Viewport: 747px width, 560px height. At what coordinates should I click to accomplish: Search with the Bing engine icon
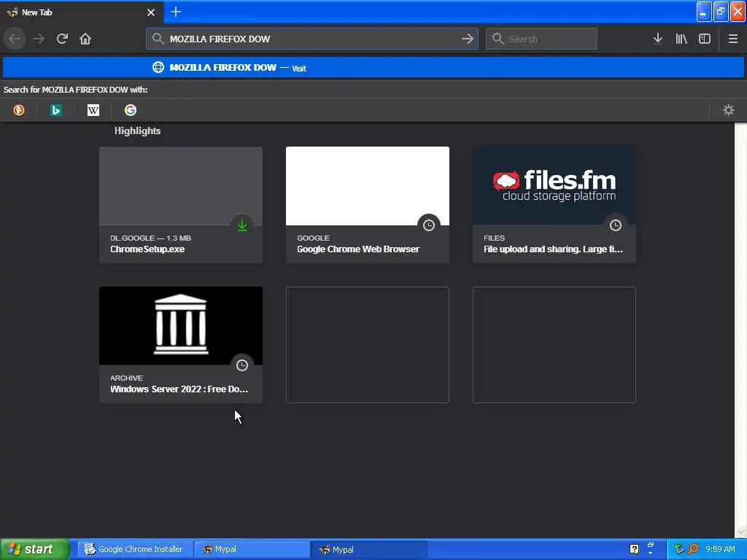click(55, 110)
